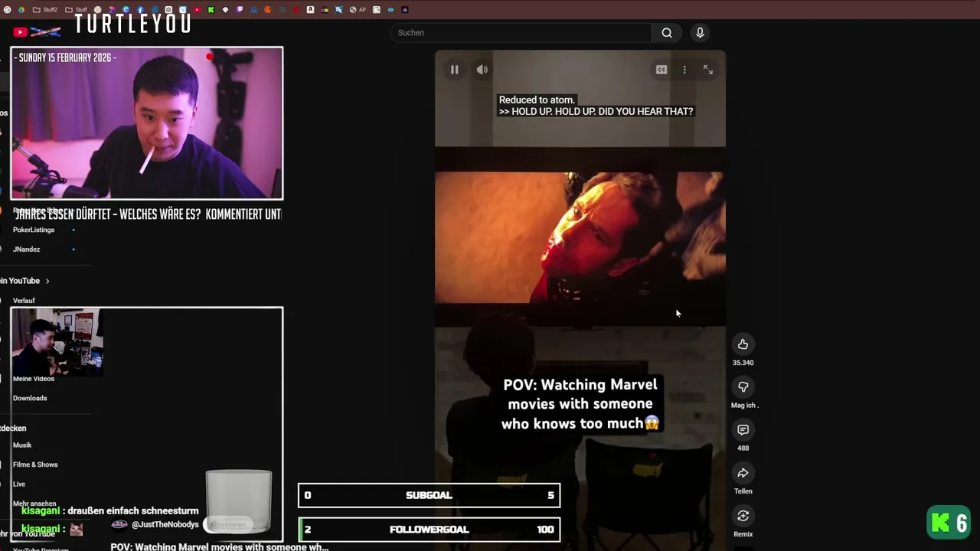Click the Abonnieren subscribe button
Viewport: 980px width, 551px height.
[x=228, y=524]
